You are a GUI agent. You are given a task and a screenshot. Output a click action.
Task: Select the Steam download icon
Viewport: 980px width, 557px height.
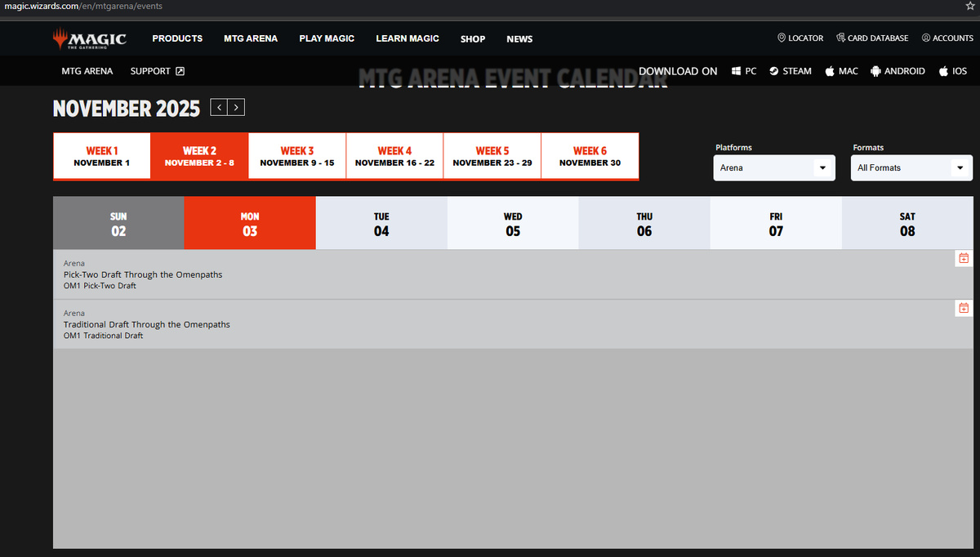pyautogui.click(x=773, y=71)
